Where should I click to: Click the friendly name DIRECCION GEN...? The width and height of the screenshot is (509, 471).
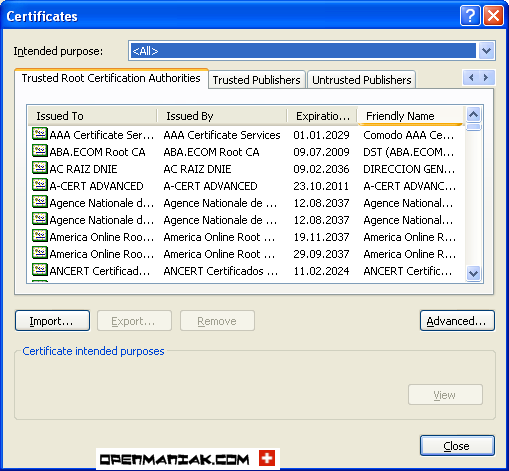[x=409, y=169]
